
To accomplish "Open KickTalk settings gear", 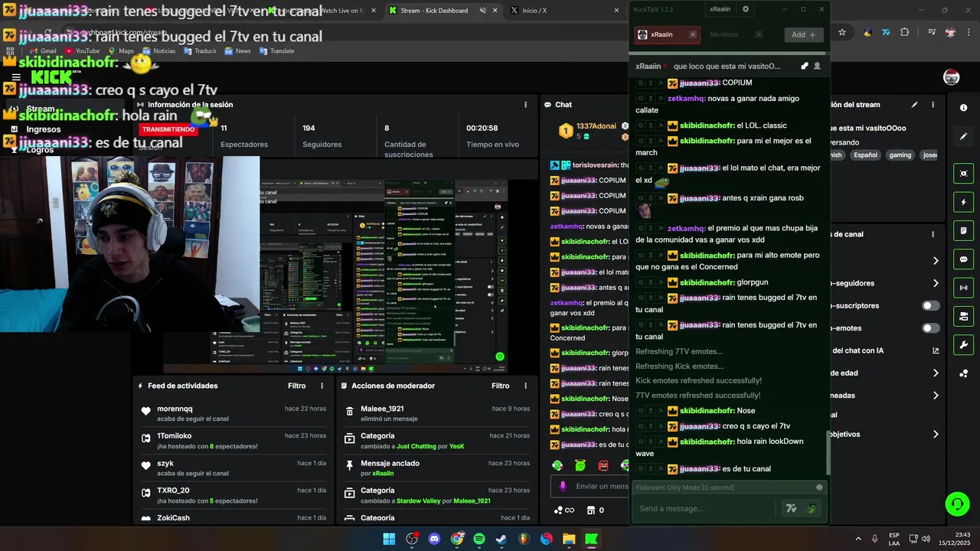I will tap(746, 9).
